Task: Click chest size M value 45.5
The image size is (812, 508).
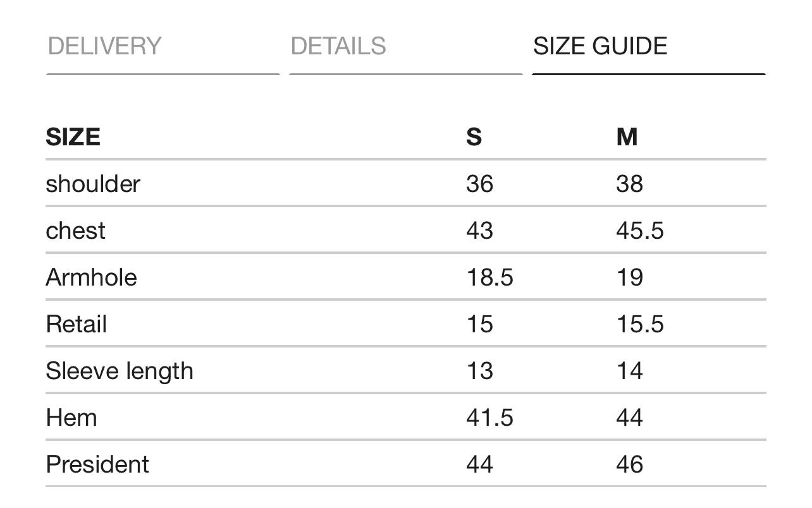Action: (640, 231)
